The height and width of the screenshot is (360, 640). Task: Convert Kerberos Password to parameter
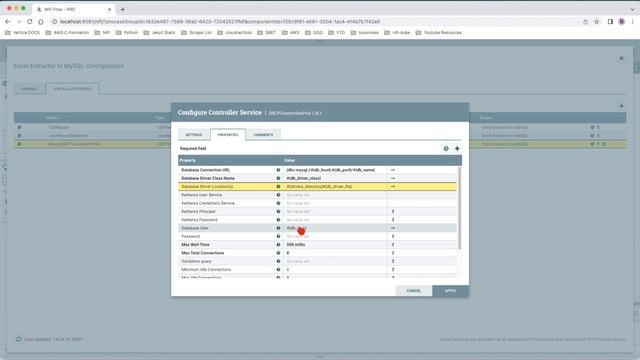click(393, 220)
